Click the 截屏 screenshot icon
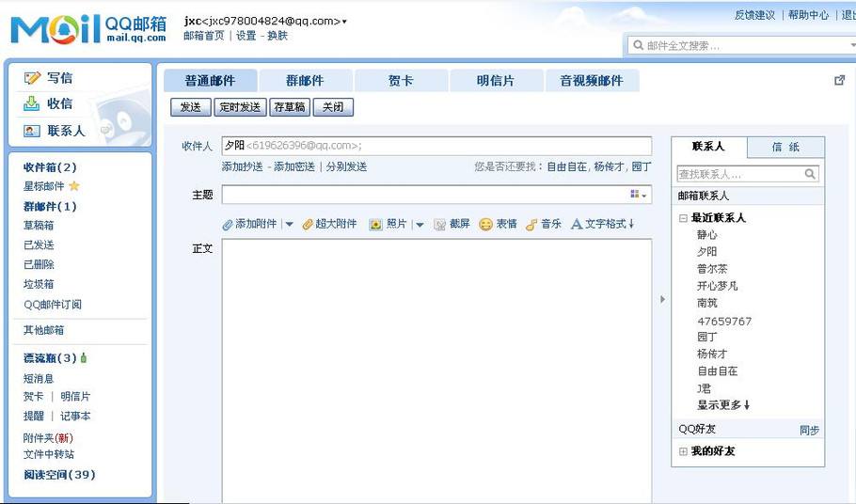The image size is (856, 504). (x=440, y=224)
